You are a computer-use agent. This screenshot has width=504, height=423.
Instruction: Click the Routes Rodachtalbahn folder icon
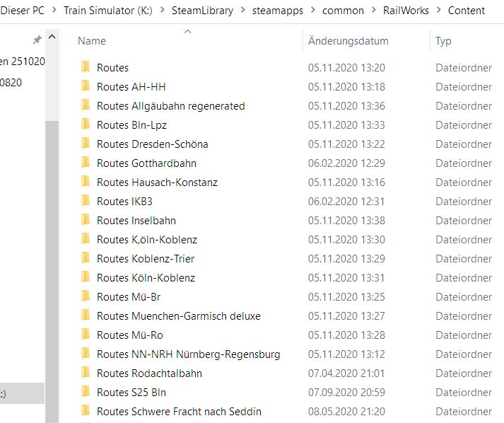(x=86, y=372)
